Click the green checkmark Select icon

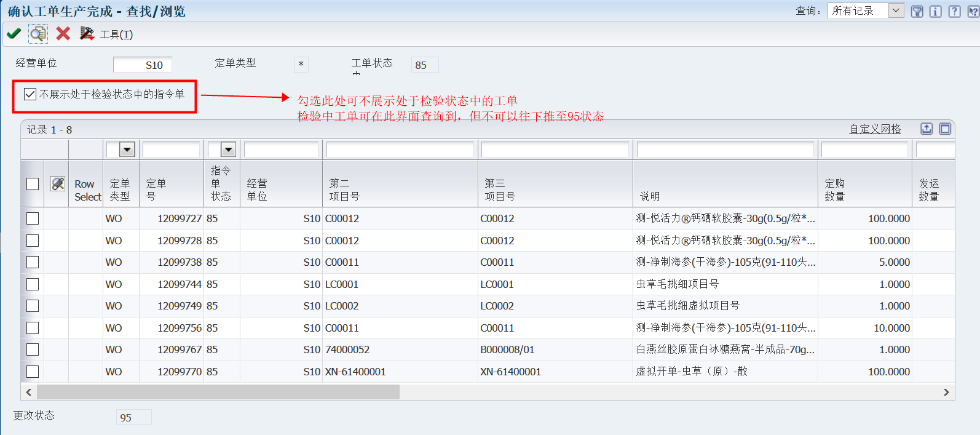point(14,34)
